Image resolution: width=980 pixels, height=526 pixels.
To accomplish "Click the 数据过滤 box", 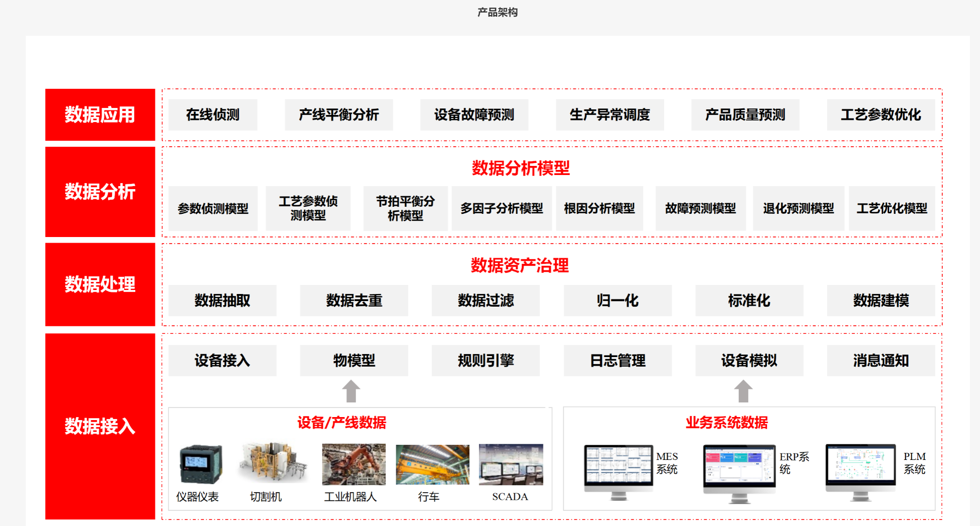I will [x=485, y=301].
